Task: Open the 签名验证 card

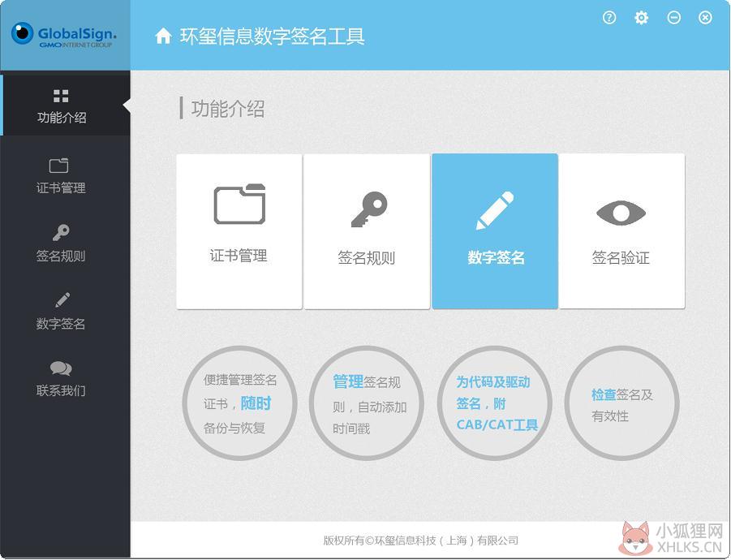Action: pos(622,231)
